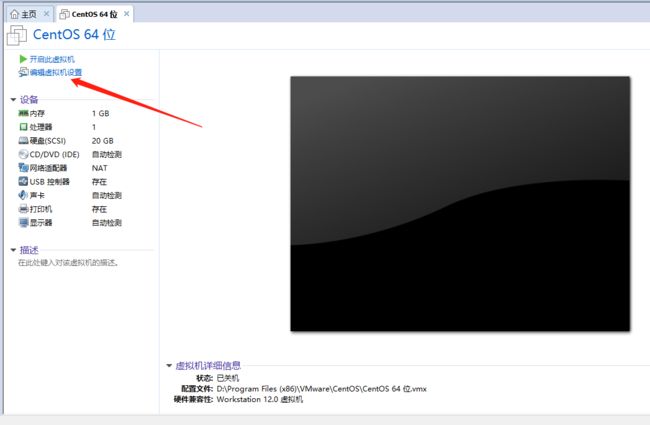650x425 pixels.
Task: Collapse the 设备 section
Action: pyautogui.click(x=13, y=100)
